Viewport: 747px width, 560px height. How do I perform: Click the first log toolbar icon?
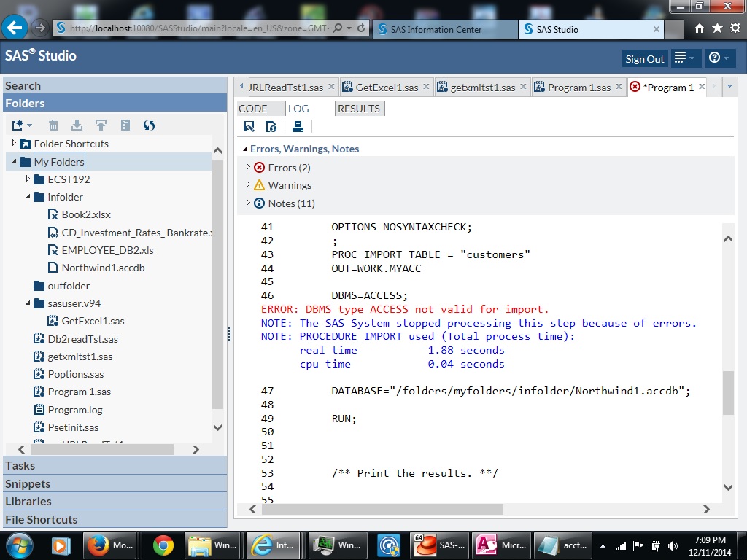(x=249, y=126)
